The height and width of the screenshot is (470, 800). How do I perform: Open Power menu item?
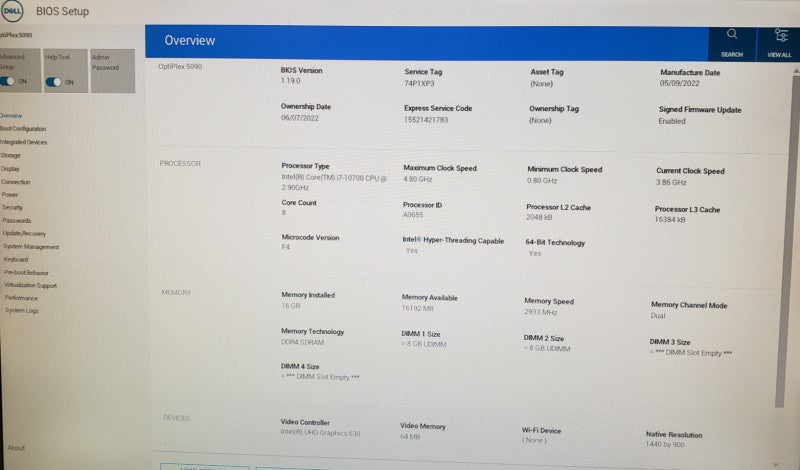click(10, 194)
